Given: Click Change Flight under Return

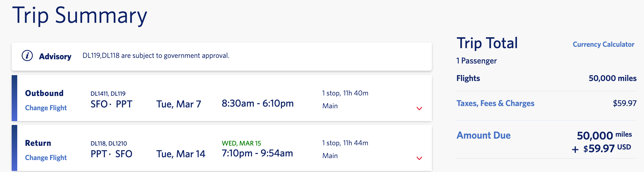Looking at the screenshot, I should click(x=46, y=158).
